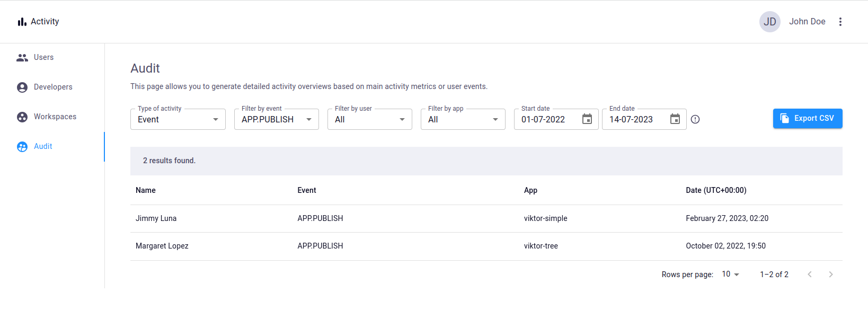Screen dimensions: 868x310
Task: Switch to Workspaces in the sidebar
Action: (x=55, y=117)
